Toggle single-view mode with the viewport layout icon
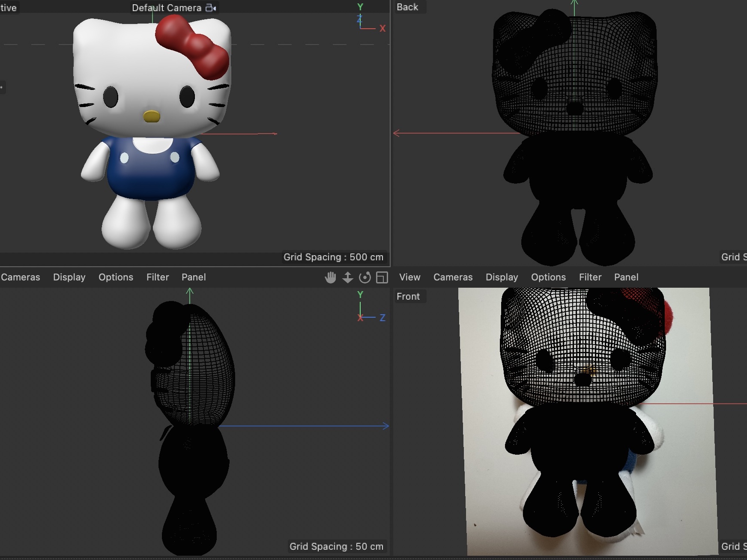 (x=381, y=277)
